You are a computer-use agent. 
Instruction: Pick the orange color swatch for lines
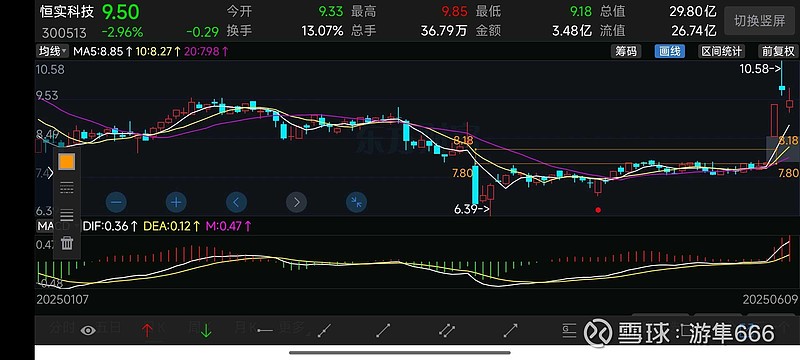coord(67,162)
